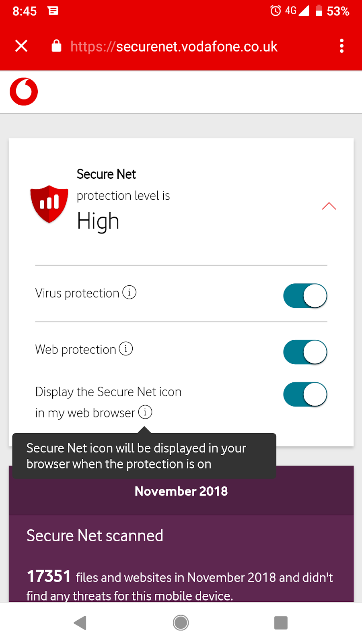The width and height of the screenshot is (362, 644).
Task: Open the browser overflow menu
Action: point(341,46)
